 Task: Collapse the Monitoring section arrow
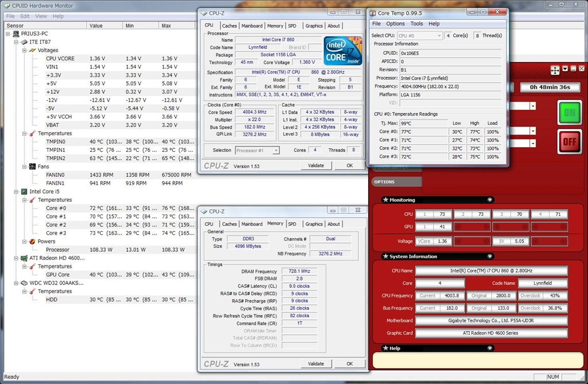pos(490,200)
